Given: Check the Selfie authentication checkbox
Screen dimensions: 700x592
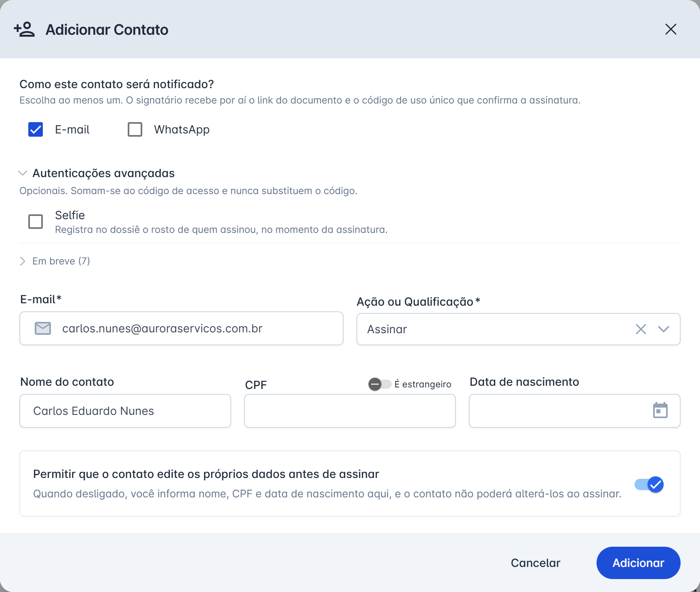Looking at the screenshot, I should [x=36, y=222].
